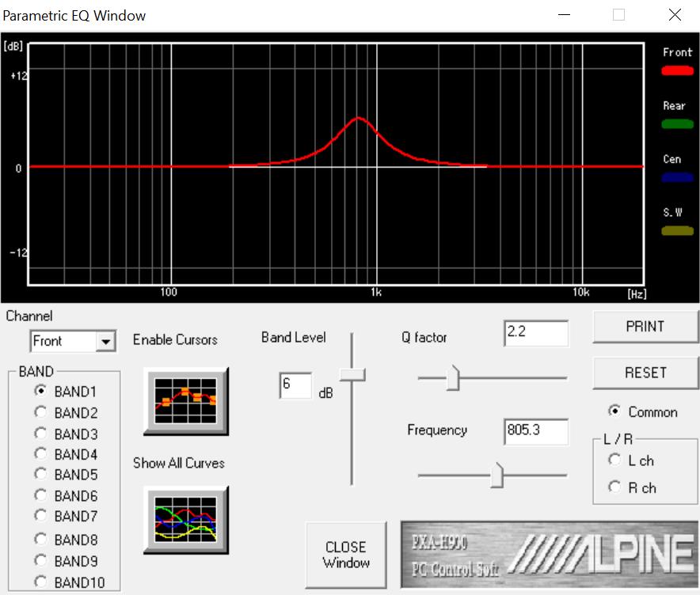Choose the Common channel mode radio
Screen dimensions: 700x595
[x=614, y=411]
